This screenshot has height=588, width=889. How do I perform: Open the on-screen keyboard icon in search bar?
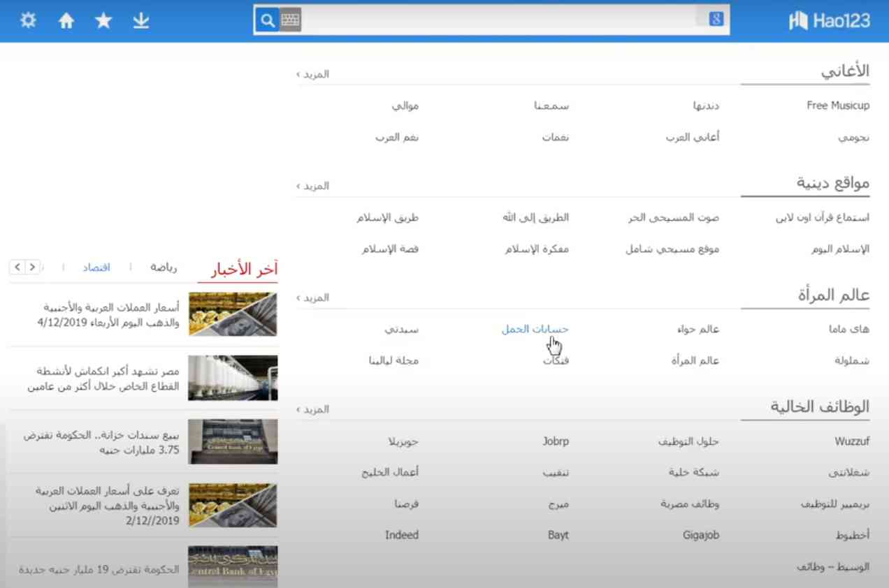(x=291, y=20)
